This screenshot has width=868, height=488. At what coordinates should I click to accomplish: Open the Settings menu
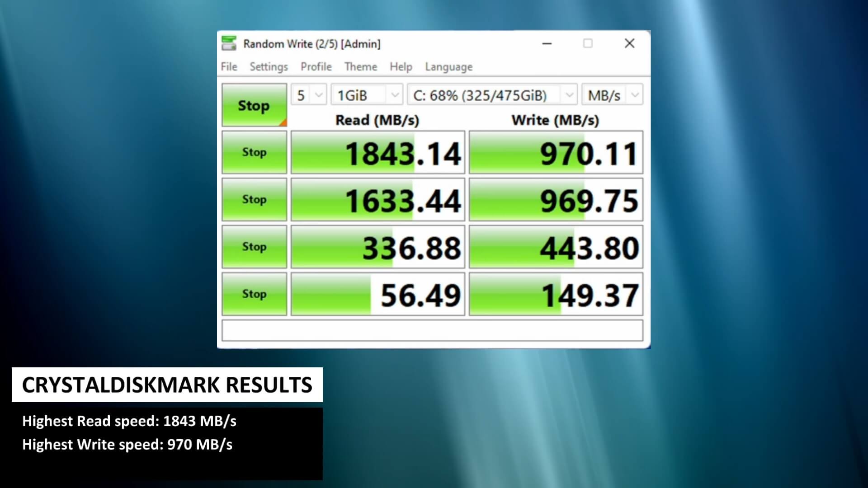point(269,66)
